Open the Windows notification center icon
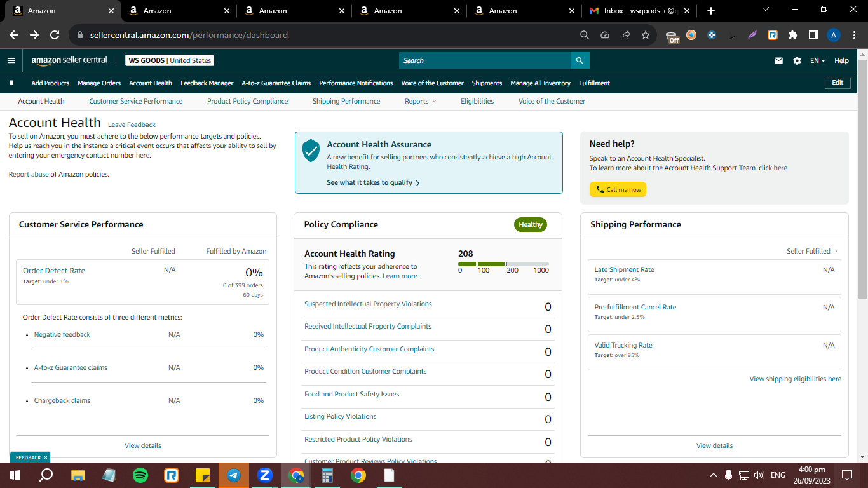868x488 pixels. (x=846, y=475)
